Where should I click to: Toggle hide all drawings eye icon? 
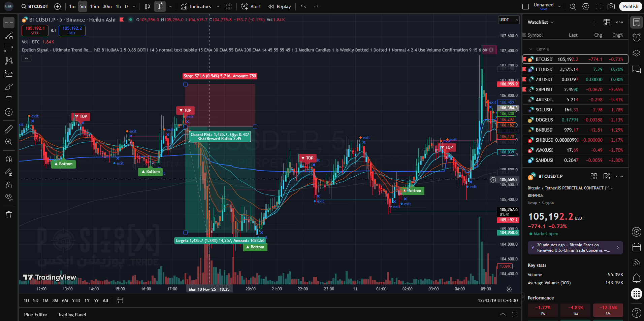pyautogui.click(x=9, y=197)
